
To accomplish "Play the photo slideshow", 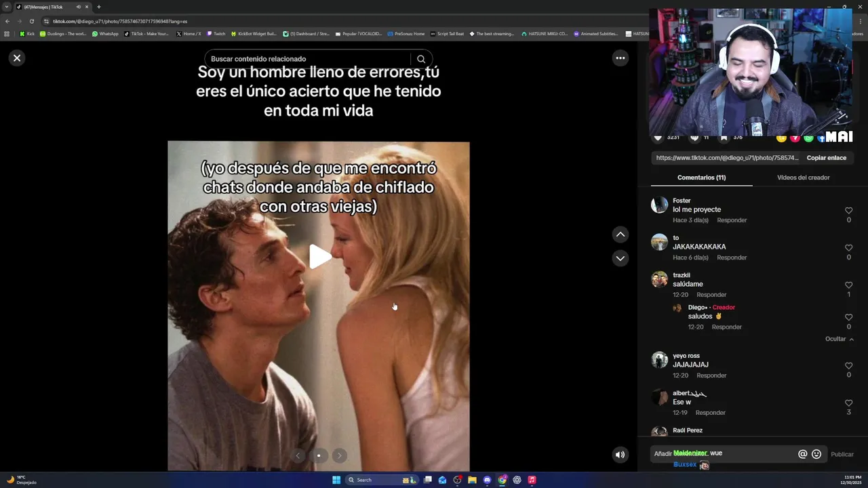I will click(x=319, y=257).
